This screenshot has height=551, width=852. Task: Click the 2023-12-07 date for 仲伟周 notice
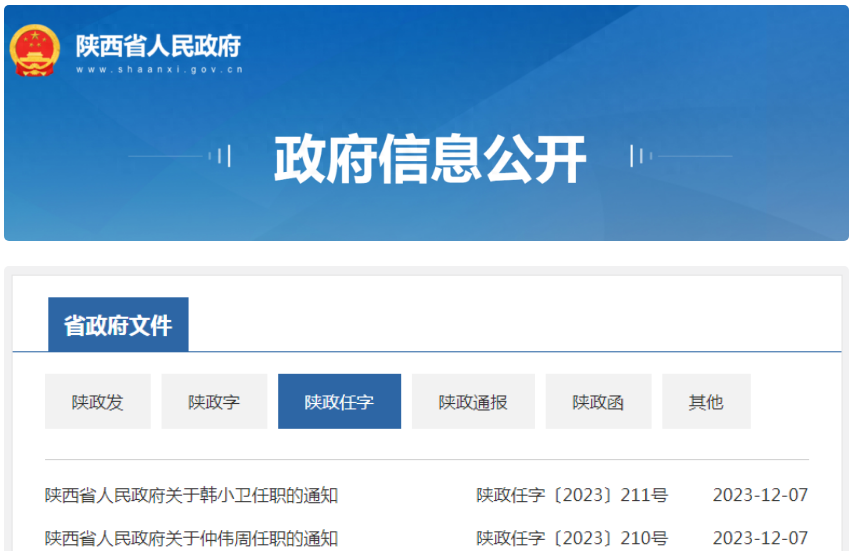pos(760,538)
